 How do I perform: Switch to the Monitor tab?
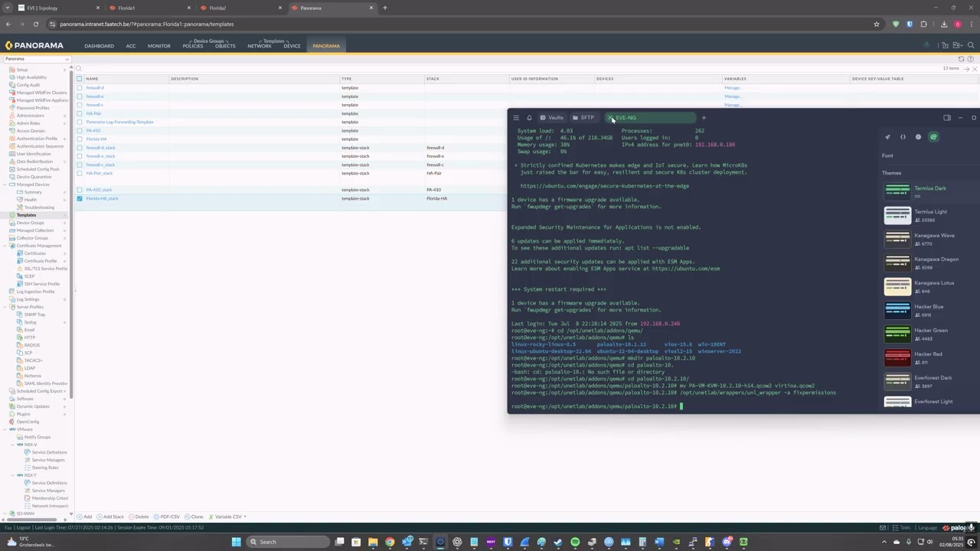pos(159,46)
